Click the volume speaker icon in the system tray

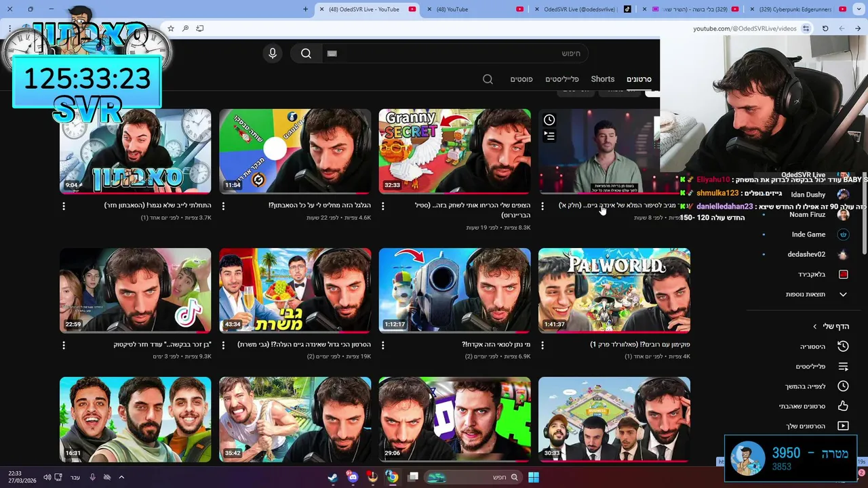(x=47, y=477)
